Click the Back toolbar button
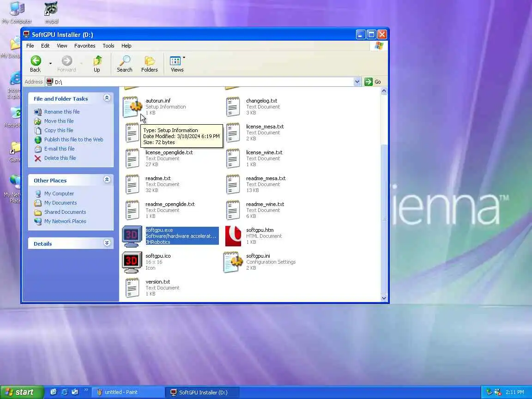The width and height of the screenshot is (532, 399). (x=35, y=64)
